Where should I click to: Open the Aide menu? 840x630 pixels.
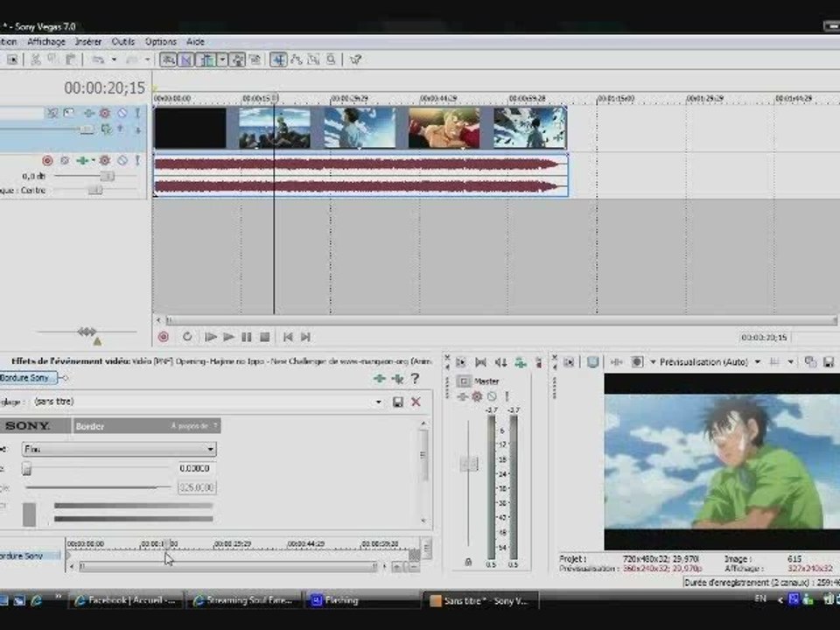click(x=195, y=41)
